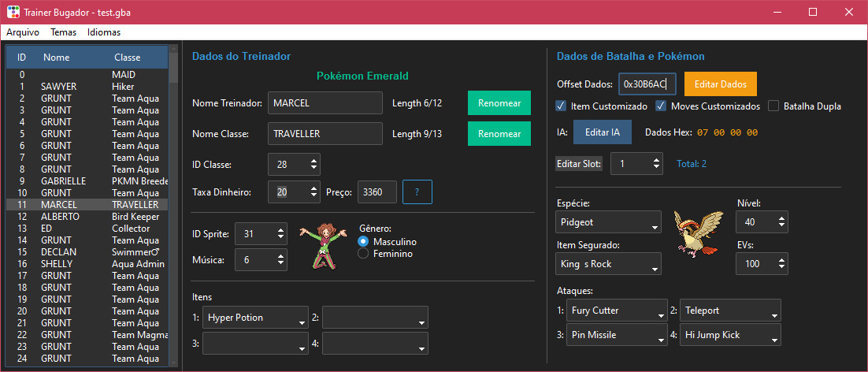Uncheck the Item Customizado checkbox

pos(561,106)
